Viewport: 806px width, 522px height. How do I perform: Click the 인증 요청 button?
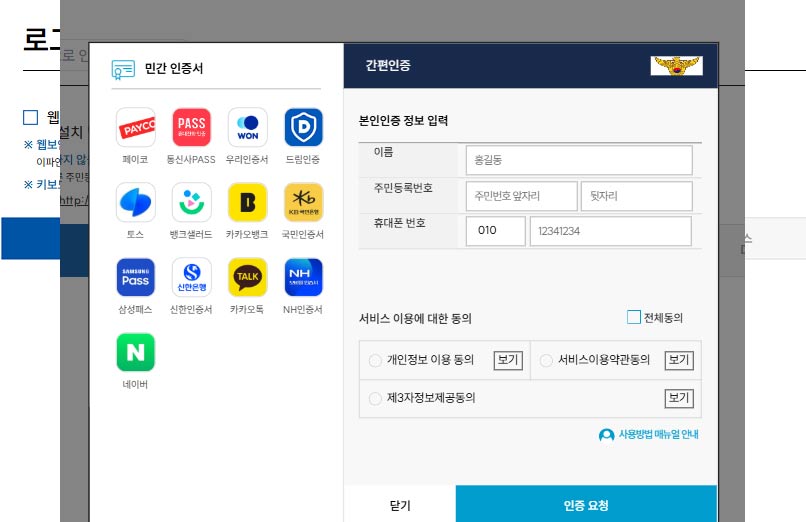tap(586, 505)
